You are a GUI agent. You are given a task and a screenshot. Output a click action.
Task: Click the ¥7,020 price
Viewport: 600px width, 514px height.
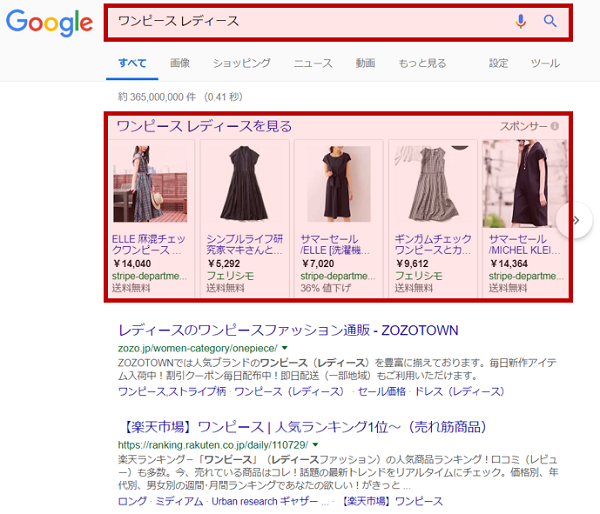[318, 264]
